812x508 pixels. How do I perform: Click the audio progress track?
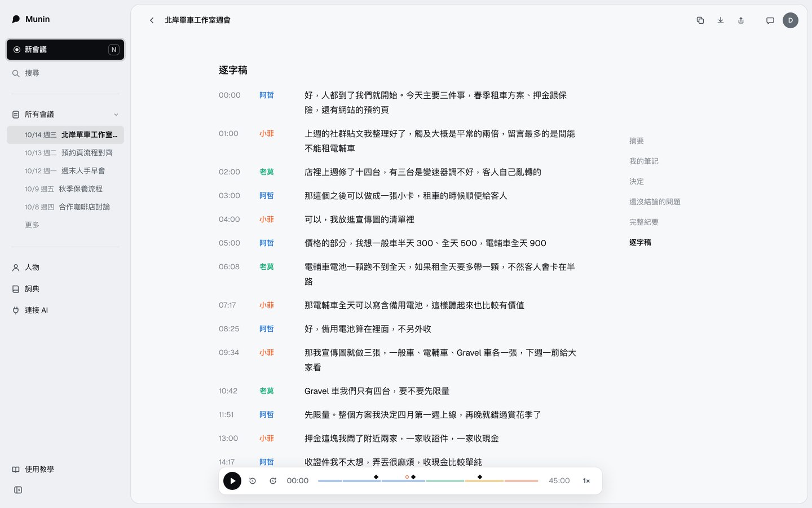coord(428,481)
